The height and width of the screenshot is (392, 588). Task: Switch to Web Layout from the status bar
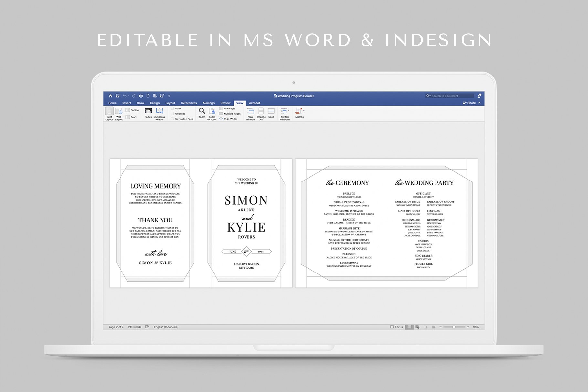417,327
